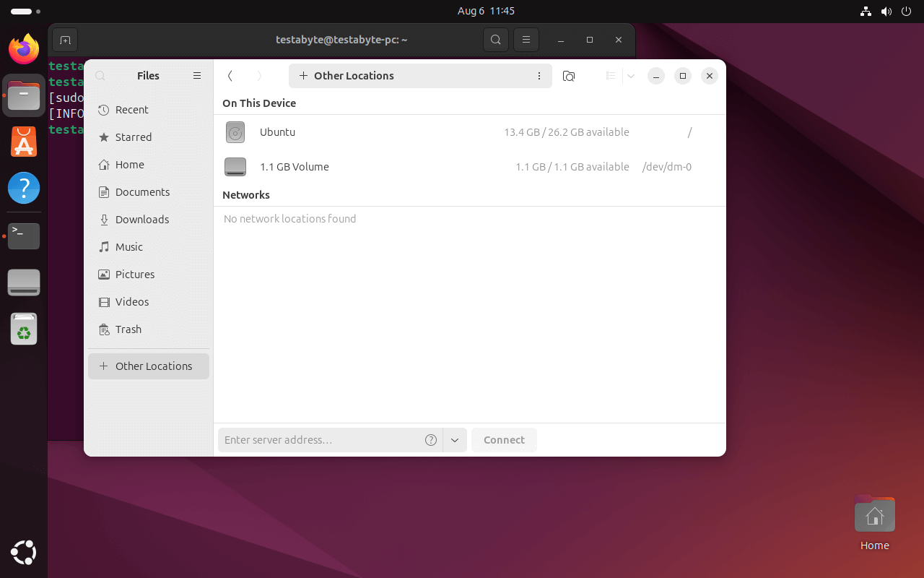The height and width of the screenshot is (578, 924).
Task: Open the server address dropdown arrow
Action: tap(455, 440)
